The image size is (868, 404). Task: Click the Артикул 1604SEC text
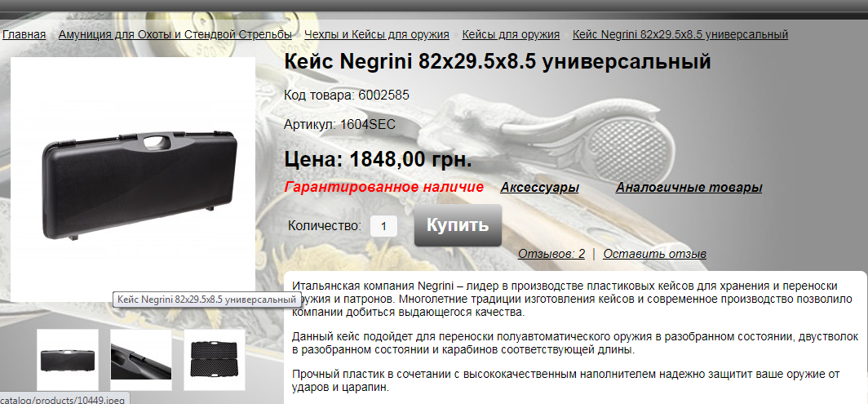[340, 125]
